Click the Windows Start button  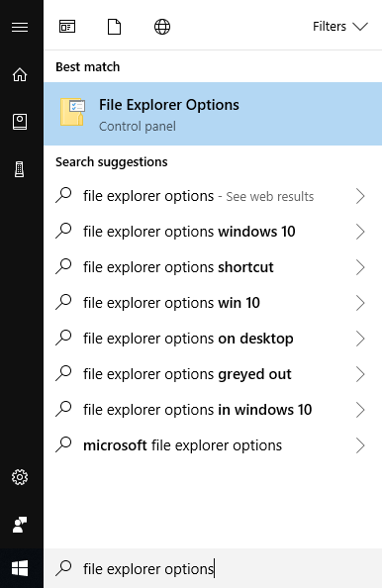tap(20, 568)
